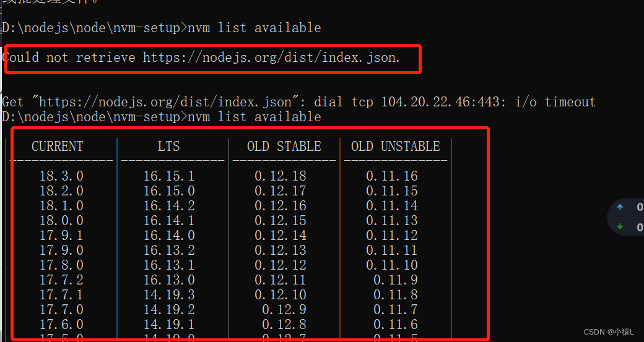Click LTS version 16.14.2
Viewport: 644px width, 342px height.
click(x=169, y=205)
